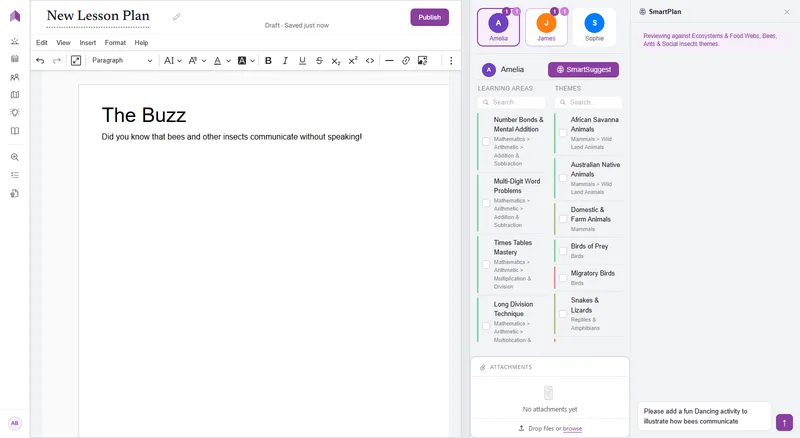The width and height of the screenshot is (800, 438).
Task: Open the Paragraph style dropdown
Action: click(x=121, y=61)
